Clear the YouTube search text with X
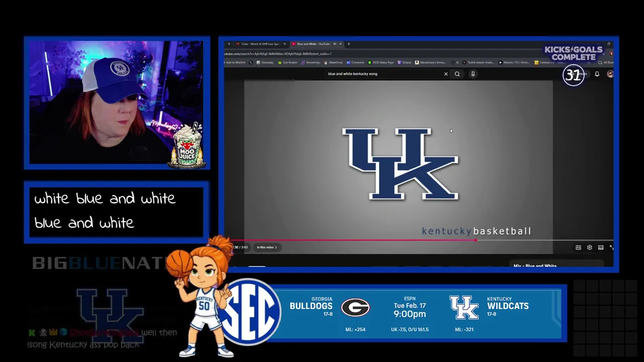The height and width of the screenshot is (362, 644). 446,74
